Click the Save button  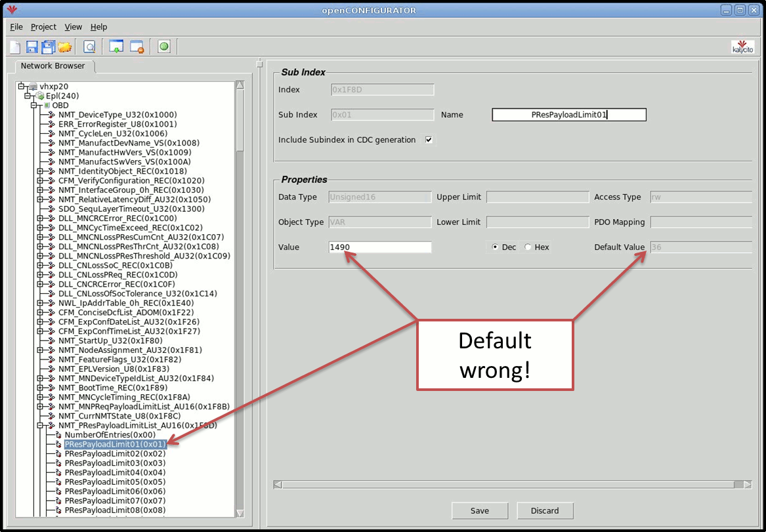[x=480, y=510]
